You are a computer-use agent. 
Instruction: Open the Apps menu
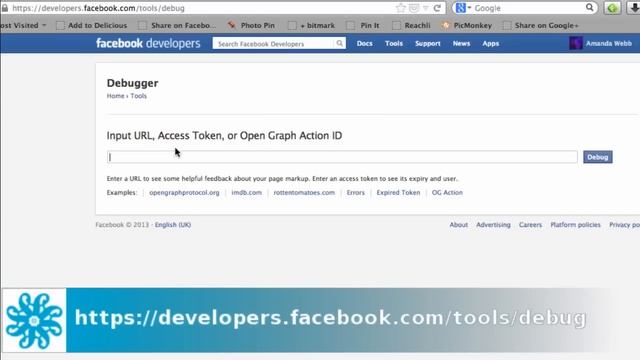pyautogui.click(x=491, y=43)
